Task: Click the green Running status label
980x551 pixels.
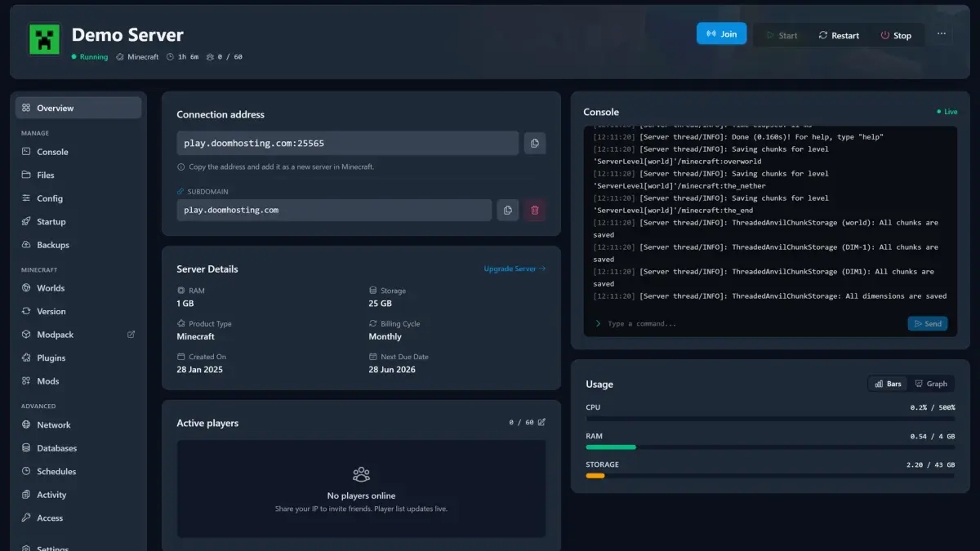Action: pos(90,57)
